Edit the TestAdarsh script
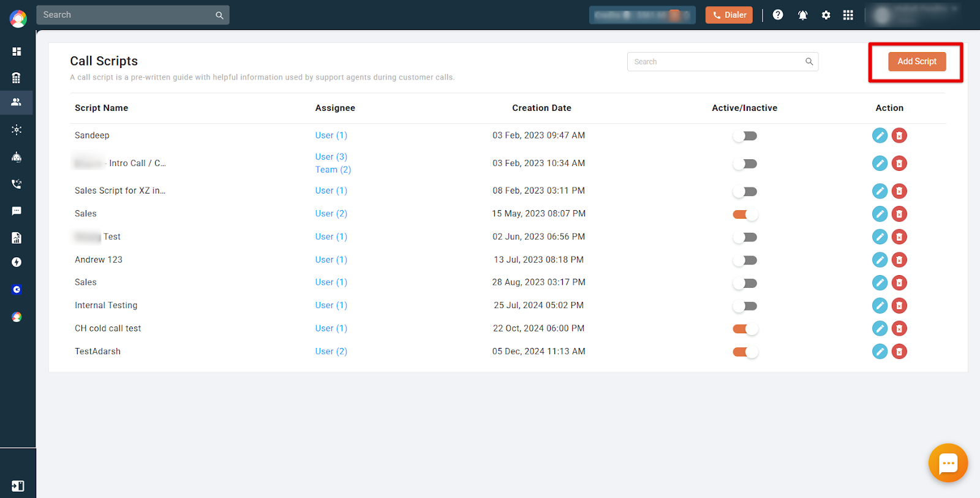The height and width of the screenshot is (498, 980). point(880,352)
